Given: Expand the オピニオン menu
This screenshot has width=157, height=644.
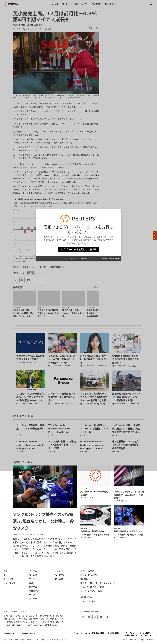Looking at the screenshot, I should coord(97,4).
